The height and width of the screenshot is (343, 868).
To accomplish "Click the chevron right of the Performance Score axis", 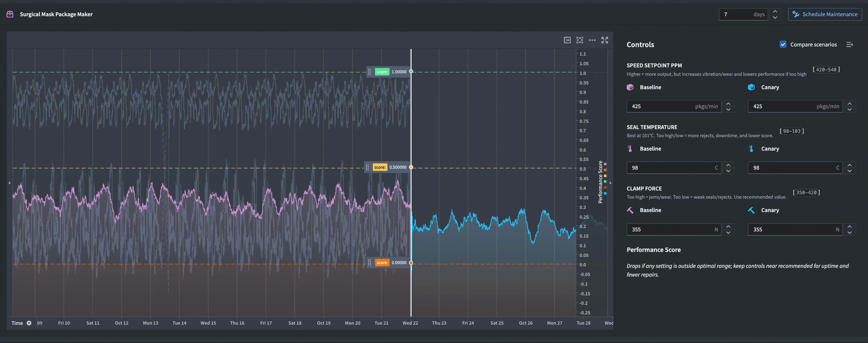I will pos(610,183).
